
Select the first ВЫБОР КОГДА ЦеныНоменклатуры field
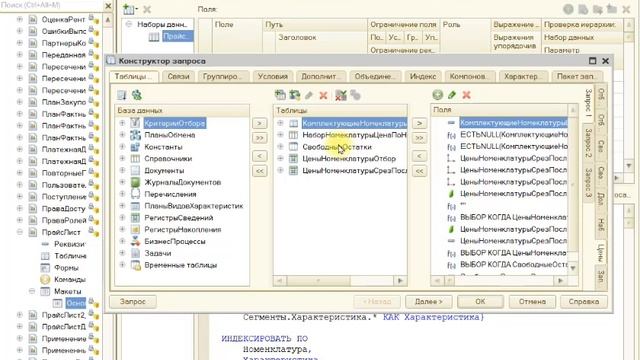click(513, 218)
